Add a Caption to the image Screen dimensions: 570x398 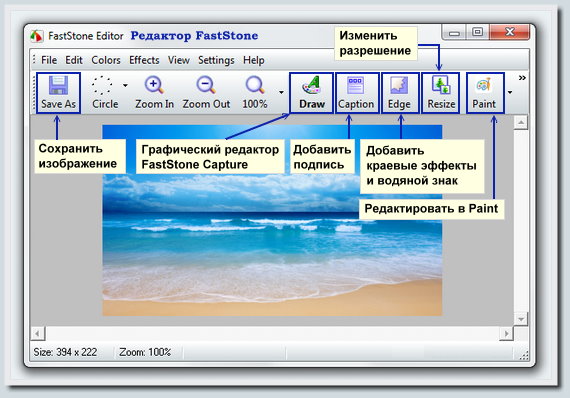click(x=356, y=93)
